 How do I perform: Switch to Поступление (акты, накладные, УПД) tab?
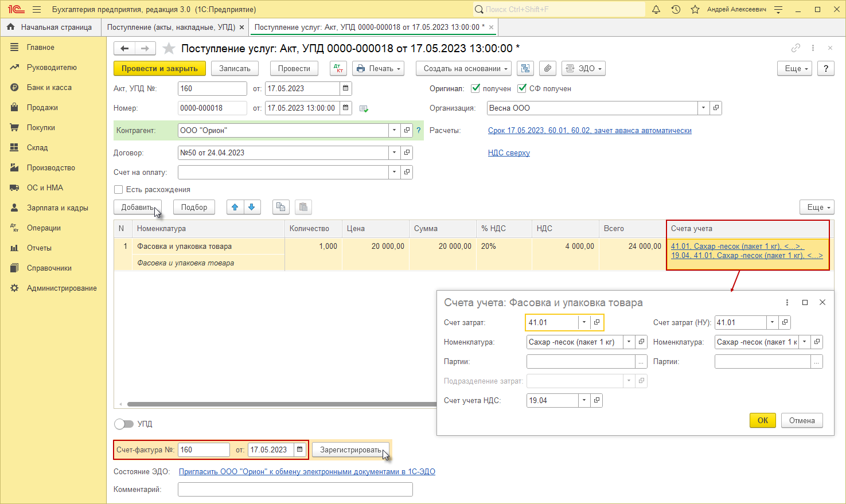[x=171, y=27]
